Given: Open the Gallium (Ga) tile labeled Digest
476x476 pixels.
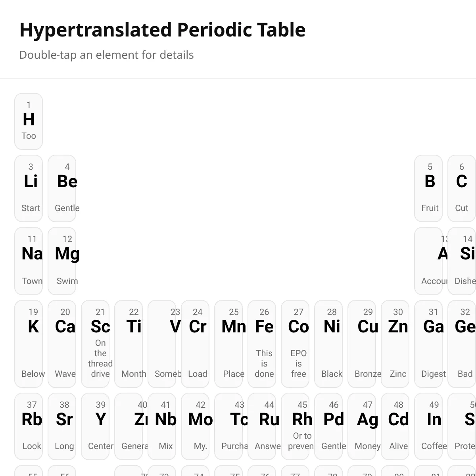Looking at the screenshot, I should pyautogui.click(x=428, y=344).
